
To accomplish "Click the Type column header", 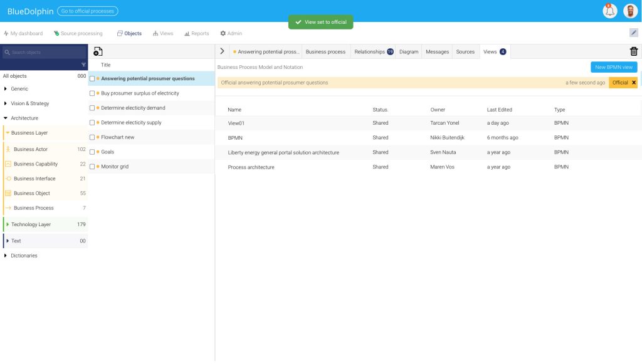I will point(559,110).
